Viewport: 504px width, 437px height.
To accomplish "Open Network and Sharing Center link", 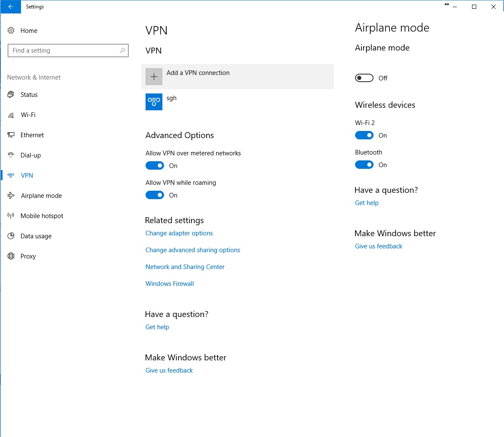I will [185, 267].
